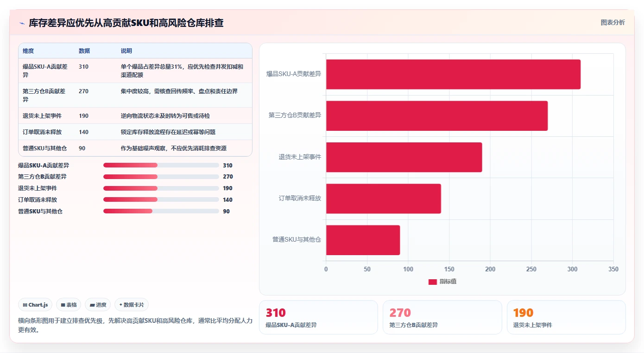Click chart y-axis label 爆品SKU-A贡献差异
Image resolution: width=644 pixels, height=353 pixels.
(294, 74)
